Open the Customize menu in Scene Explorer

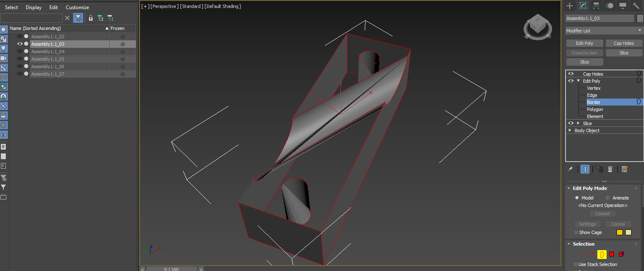click(x=77, y=7)
